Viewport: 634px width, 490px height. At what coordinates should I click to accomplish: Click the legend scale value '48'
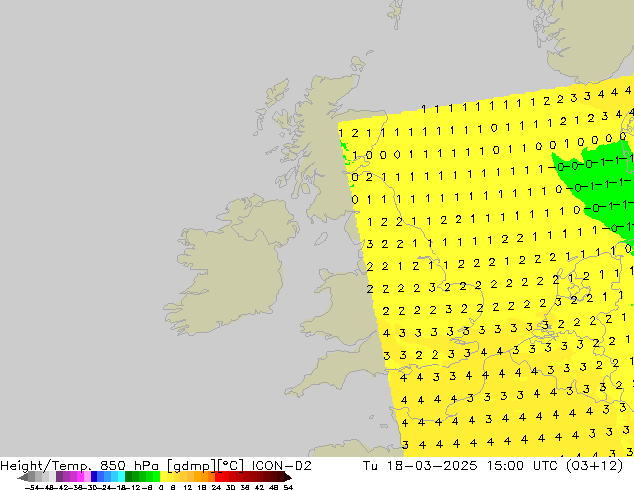pyautogui.click(x=274, y=487)
